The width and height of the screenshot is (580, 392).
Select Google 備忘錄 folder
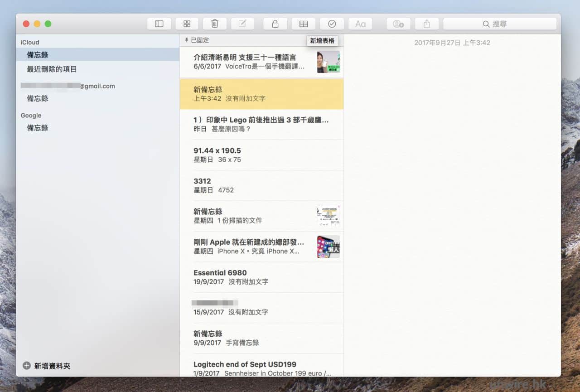(x=38, y=128)
